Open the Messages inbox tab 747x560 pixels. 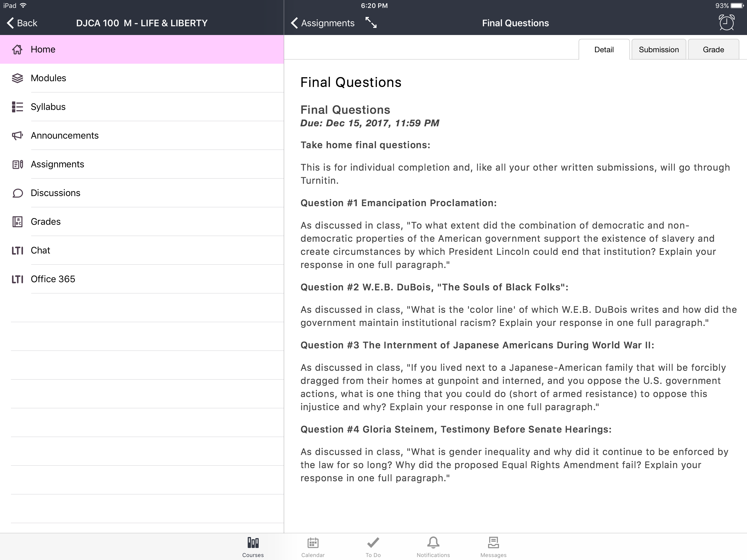[x=493, y=547]
